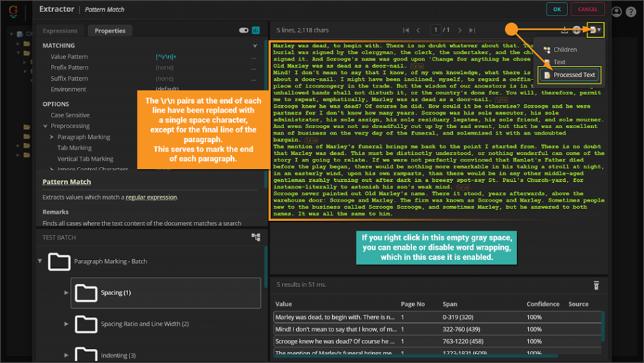Open the Value Pattern ellipsis editor

click(254, 57)
